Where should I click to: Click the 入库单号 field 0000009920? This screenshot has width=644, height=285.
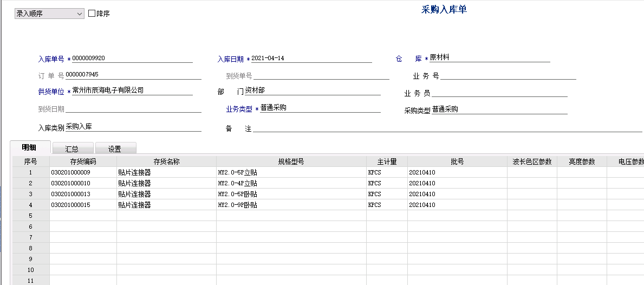[132, 59]
